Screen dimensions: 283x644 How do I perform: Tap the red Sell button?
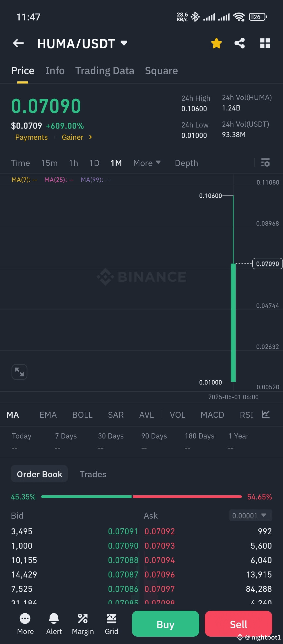point(238,624)
